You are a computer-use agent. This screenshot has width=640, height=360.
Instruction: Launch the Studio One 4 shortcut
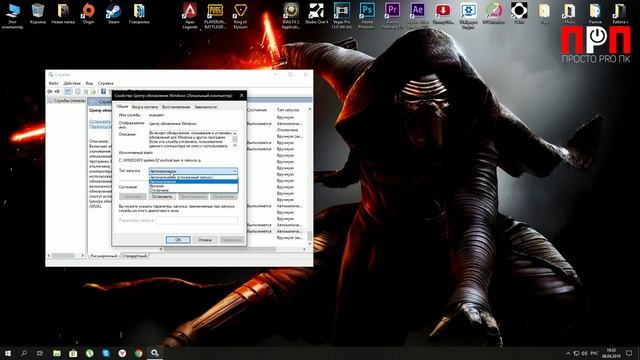(316, 13)
